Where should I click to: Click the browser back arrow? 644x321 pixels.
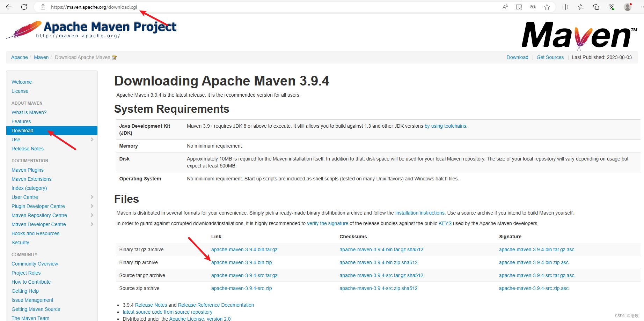tap(9, 7)
